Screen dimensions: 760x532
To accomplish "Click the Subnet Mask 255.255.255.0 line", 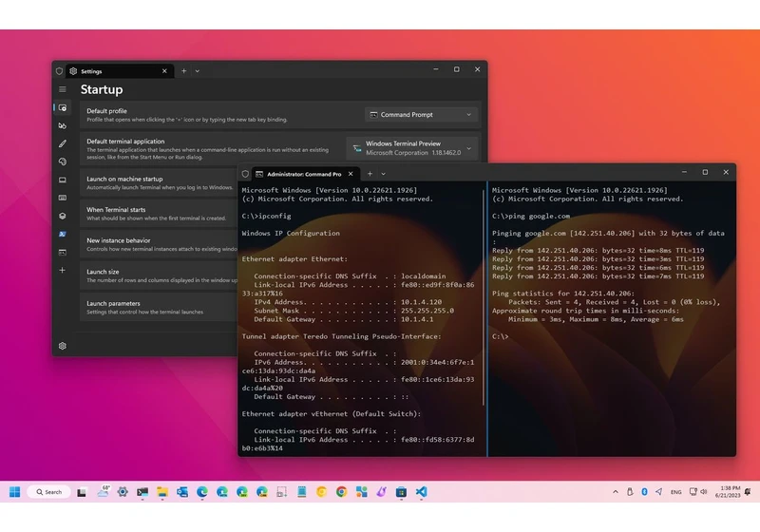I will point(353,311).
